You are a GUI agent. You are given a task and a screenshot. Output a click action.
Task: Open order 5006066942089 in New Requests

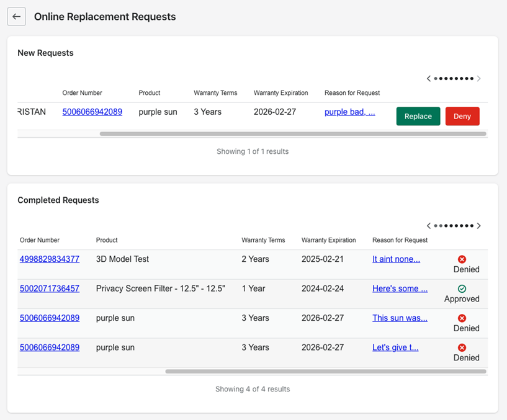click(x=92, y=112)
